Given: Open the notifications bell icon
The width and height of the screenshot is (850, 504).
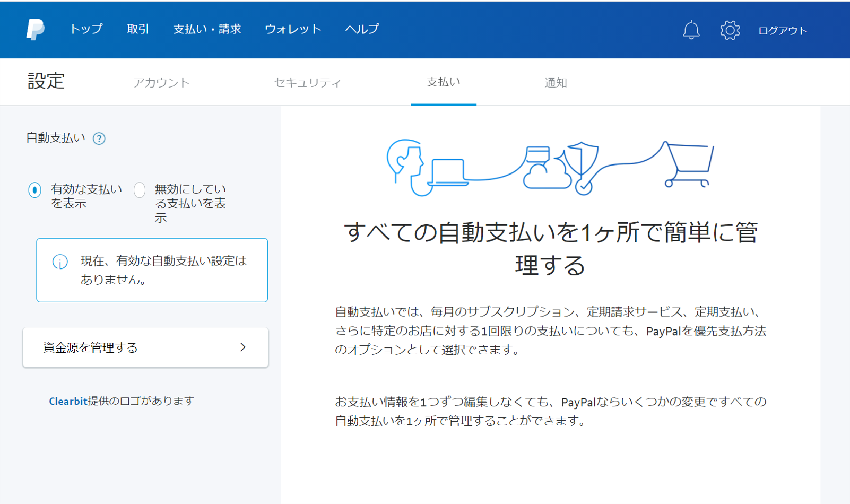Looking at the screenshot, I should 691,30.
